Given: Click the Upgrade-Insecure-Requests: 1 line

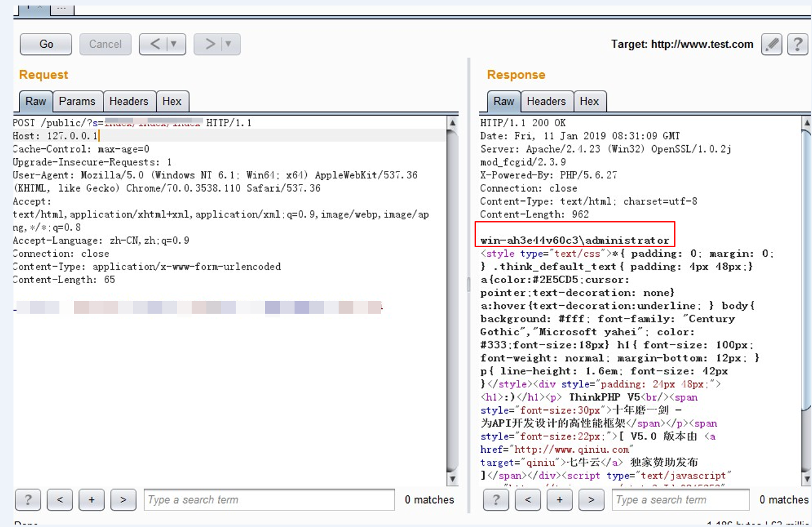Looking at the screenshot, I should click(92, 162).
